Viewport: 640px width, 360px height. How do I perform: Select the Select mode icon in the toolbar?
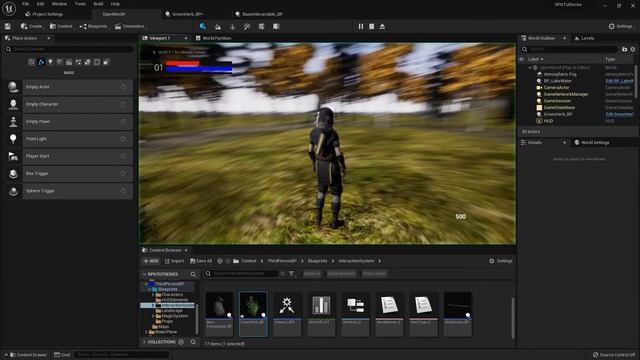[203, 26]
